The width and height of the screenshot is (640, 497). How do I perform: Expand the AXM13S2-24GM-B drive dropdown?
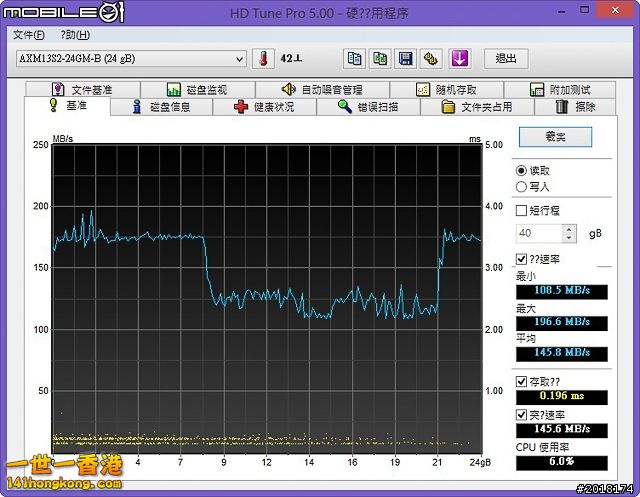238,59
